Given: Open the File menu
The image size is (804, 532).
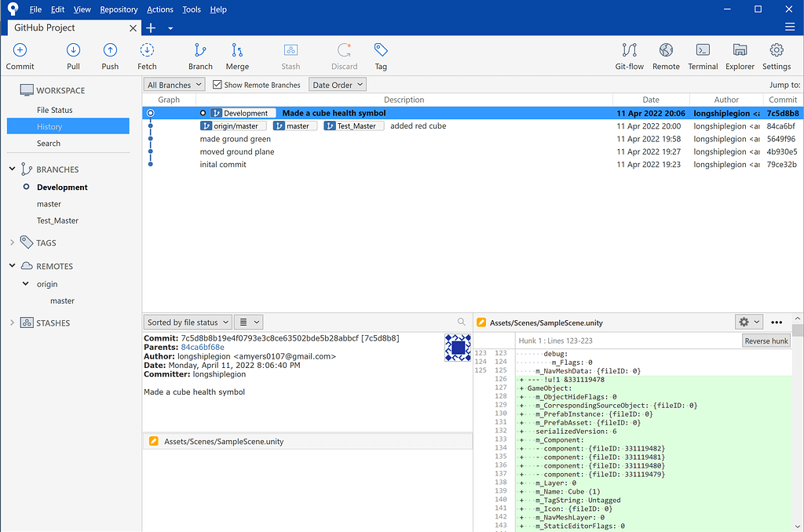Looking at the screenshot, I should pyautogui.click(x=35, y=9).
